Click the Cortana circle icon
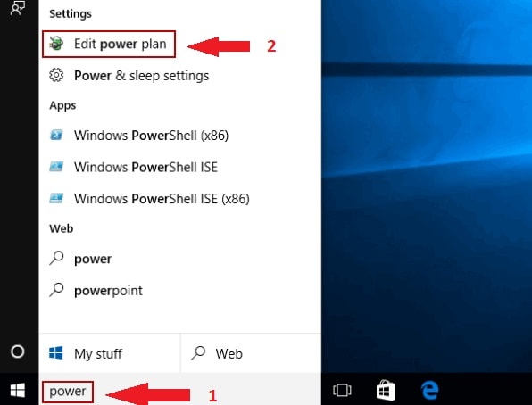The width and height of the screenshot is (532, 405). tap(18, 351)
